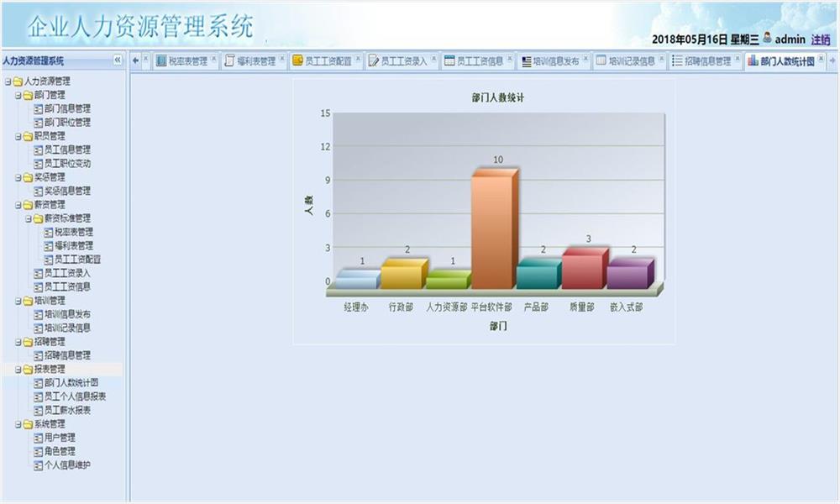Collapse the 报表管理 folder toggle
This screenshot has width=840, height=504.
pyautogui.click(x=18, y=370)
